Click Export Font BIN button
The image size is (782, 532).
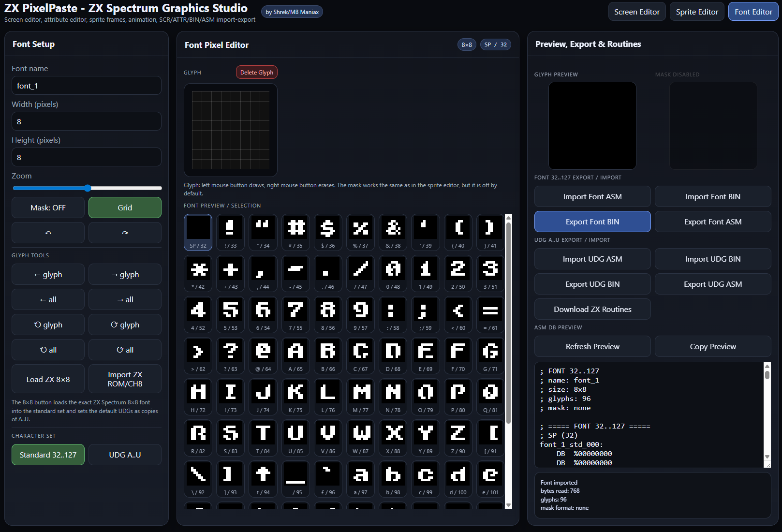592,222
